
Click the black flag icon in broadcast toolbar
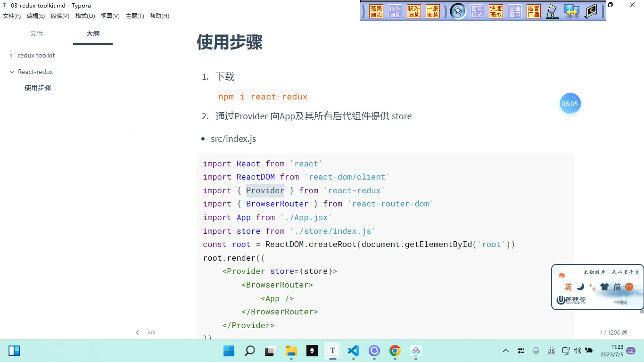click(x=591, y=11)
